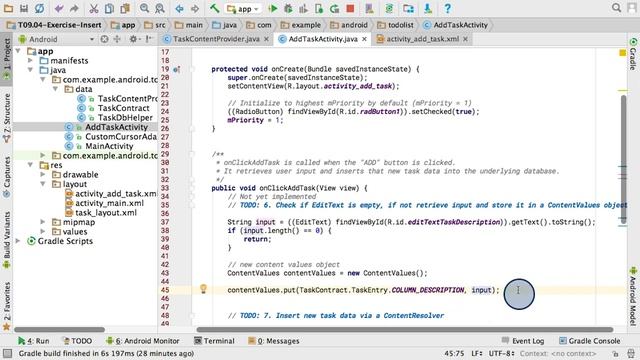
Task: Open the Event Log
Action: click(523, 341)
